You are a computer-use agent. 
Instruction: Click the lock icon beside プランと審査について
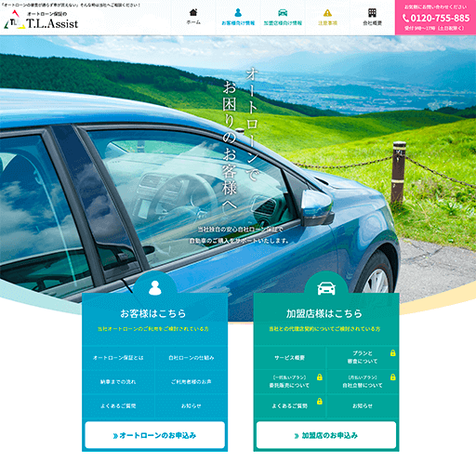pos(393,353)
